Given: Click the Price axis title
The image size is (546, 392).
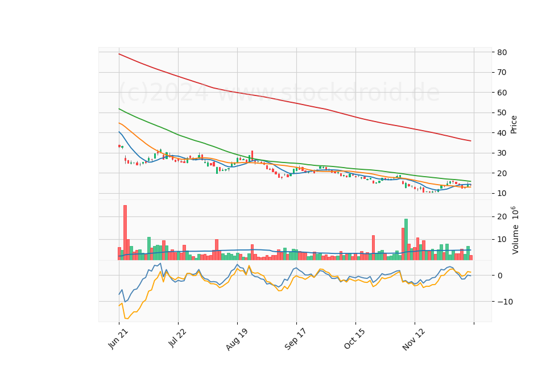Looking at the screenshot, I should [x=514, y=125].
